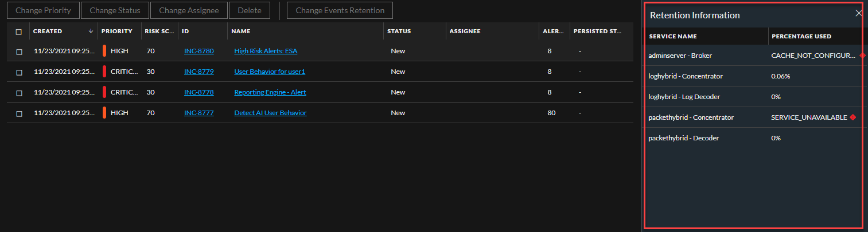Open the Change Status dropdown
The width and height of the screenshot is (868, 232).
click(x=115, y=10)
